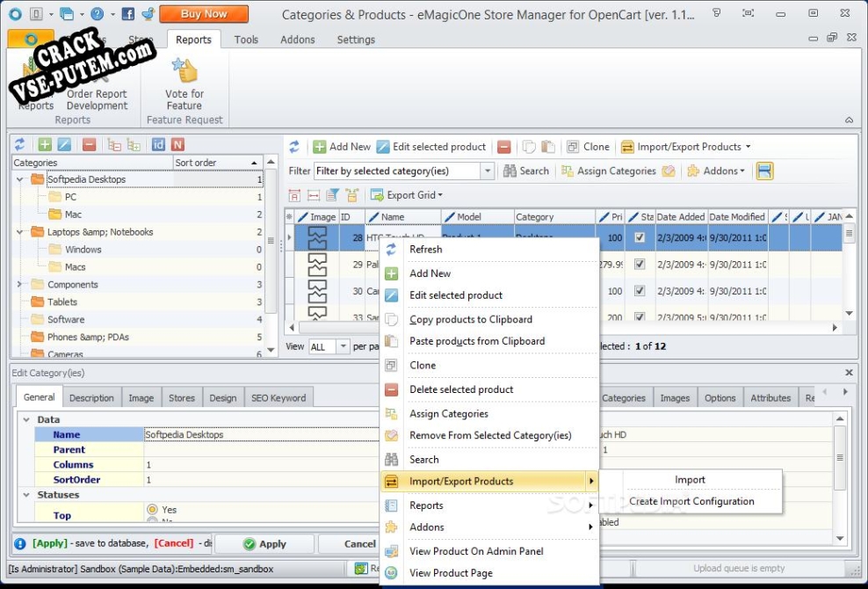
Task: Click the Apply button
Action: (264, 544)
